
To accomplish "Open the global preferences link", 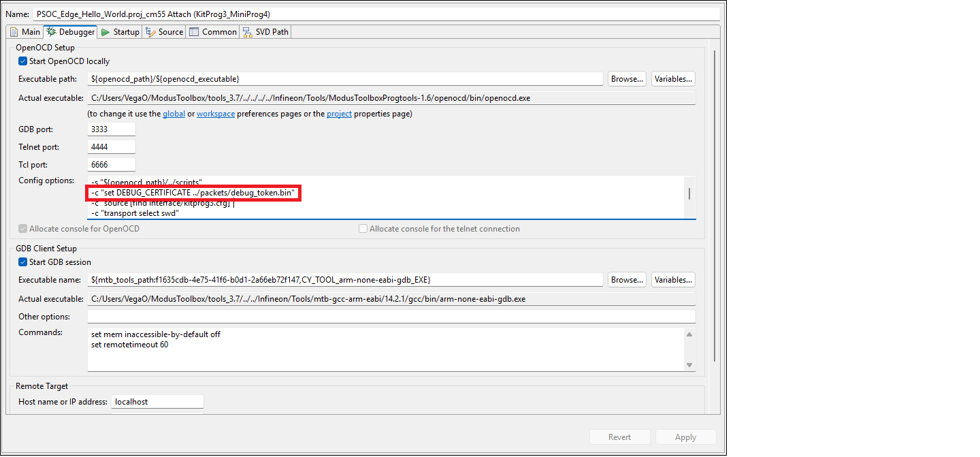I will (174, 114).
